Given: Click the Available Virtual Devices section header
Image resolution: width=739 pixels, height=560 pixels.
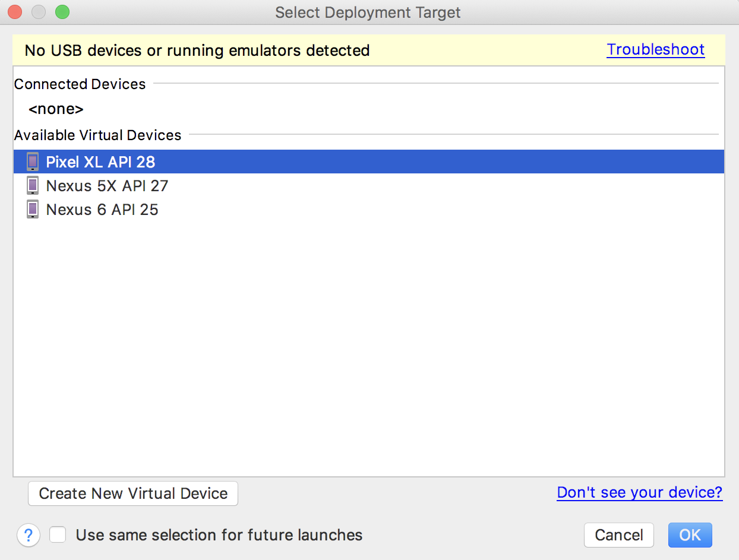Looking at the screenshot, I should 97,135.
